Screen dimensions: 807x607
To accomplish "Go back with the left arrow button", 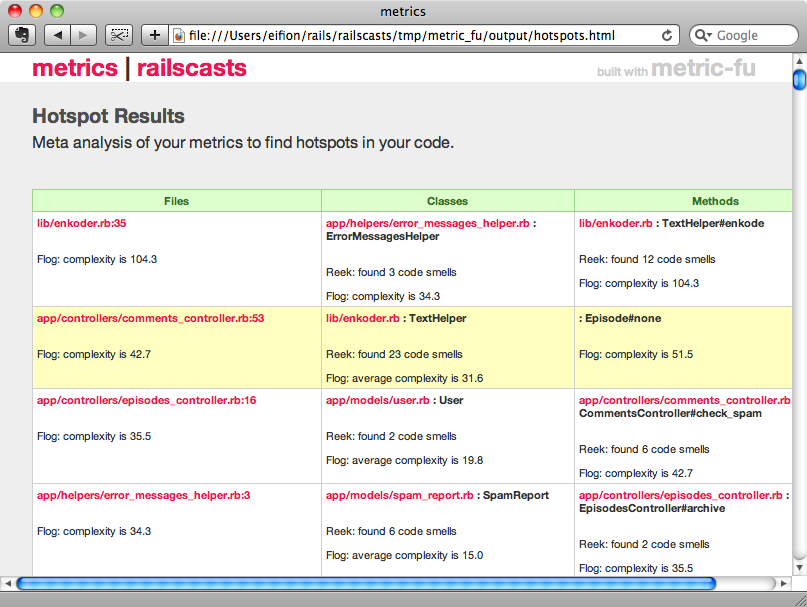I will click(x=57, y=35).
